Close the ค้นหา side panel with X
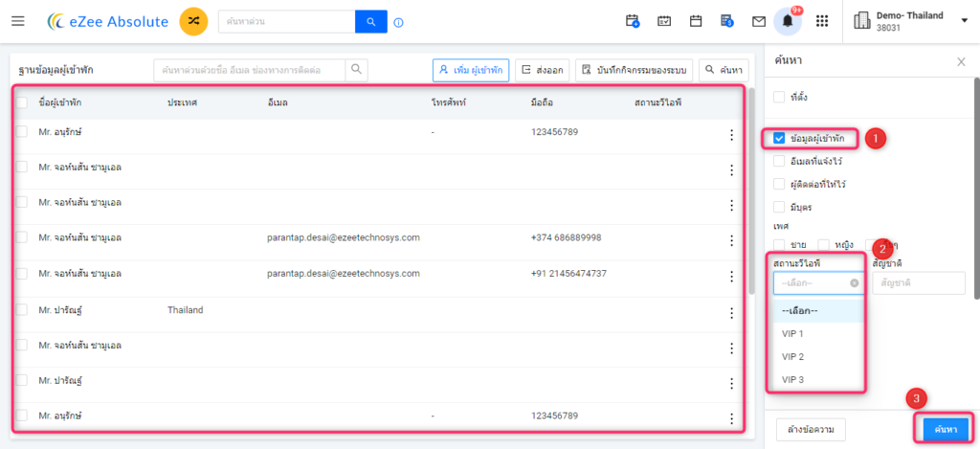This screenshot has width=980, height=449. click(961, 61)
